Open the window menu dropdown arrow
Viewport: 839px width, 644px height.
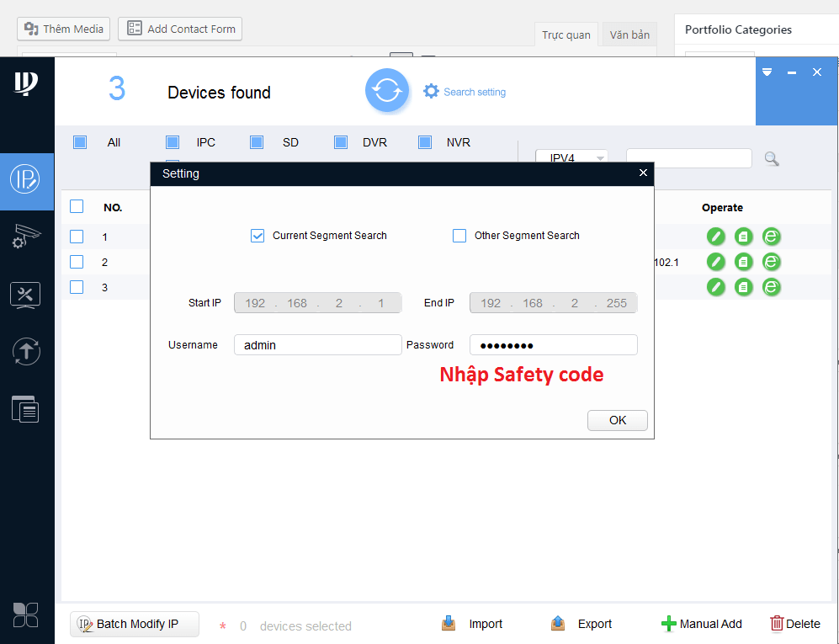point(767,72)
